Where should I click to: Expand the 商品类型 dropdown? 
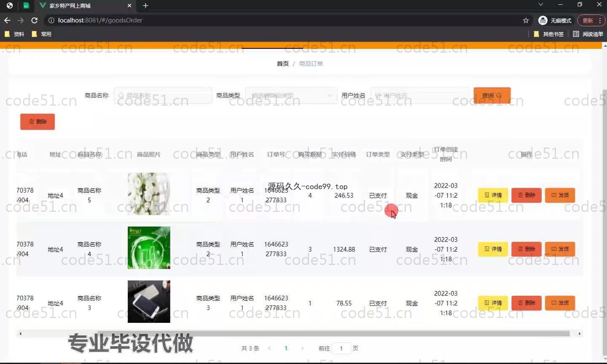tap(291, 96)
